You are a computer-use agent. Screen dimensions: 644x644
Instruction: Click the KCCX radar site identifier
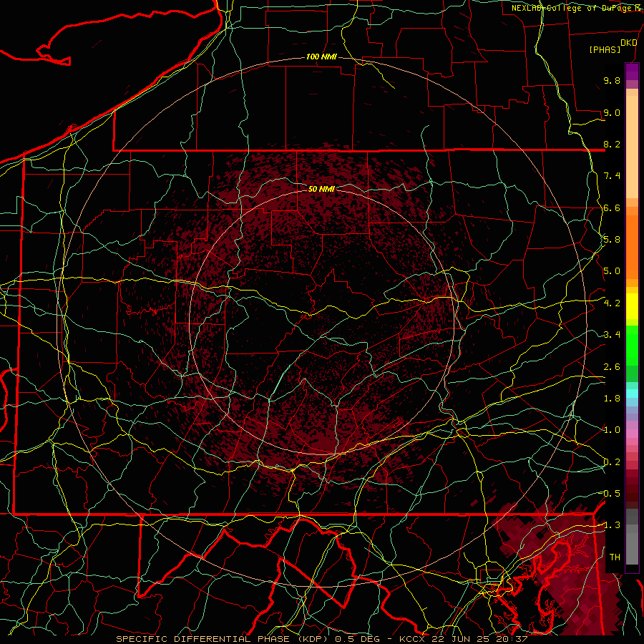pos(414,639)
